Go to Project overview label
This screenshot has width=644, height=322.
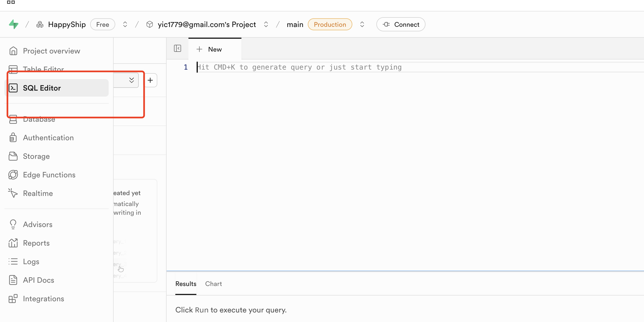[x=51, y=51]
